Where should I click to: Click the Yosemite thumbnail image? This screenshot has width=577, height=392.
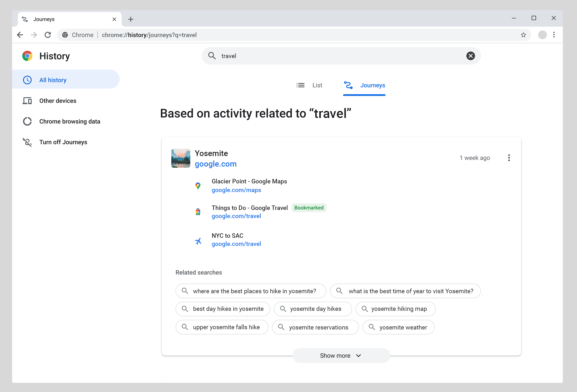pos(181,158)
